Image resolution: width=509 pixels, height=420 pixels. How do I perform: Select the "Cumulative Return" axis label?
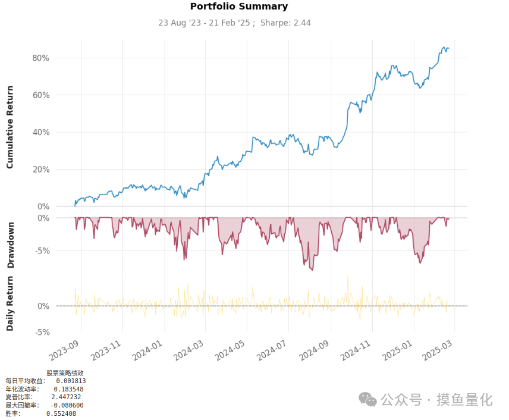(10, 128)
